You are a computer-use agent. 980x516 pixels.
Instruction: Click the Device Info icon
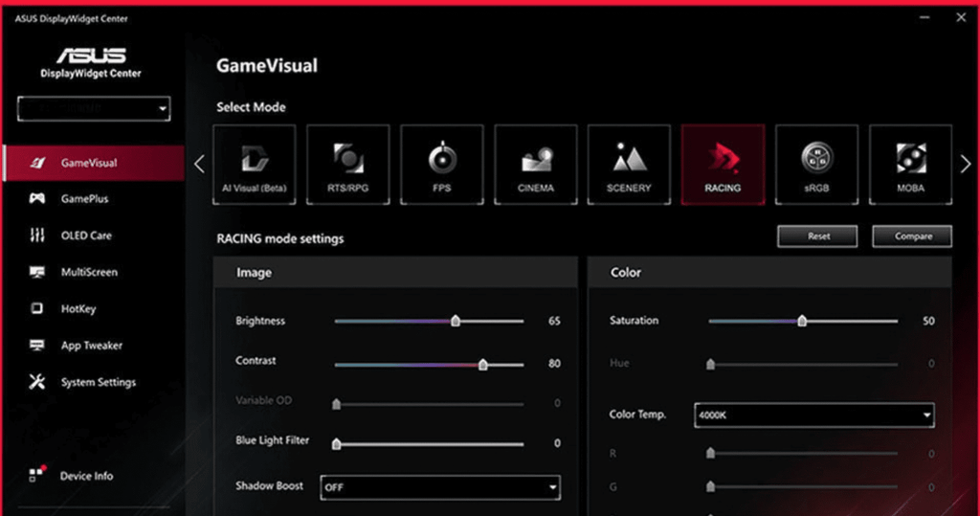[37, 474]
